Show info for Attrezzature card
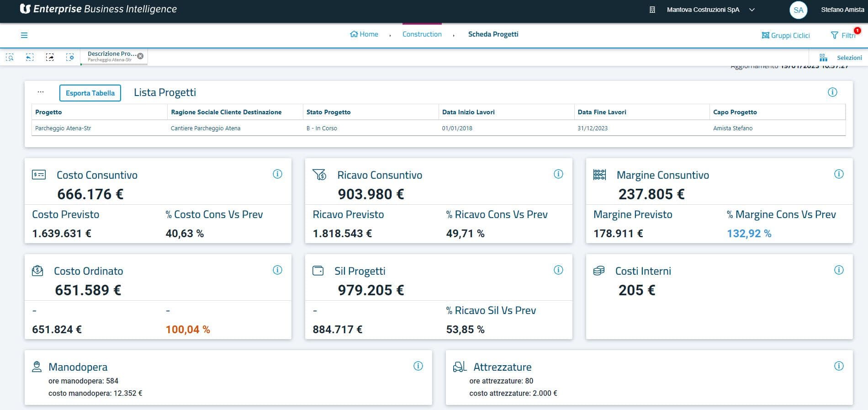The image size is (868, 410). click(x=839, y=366)
